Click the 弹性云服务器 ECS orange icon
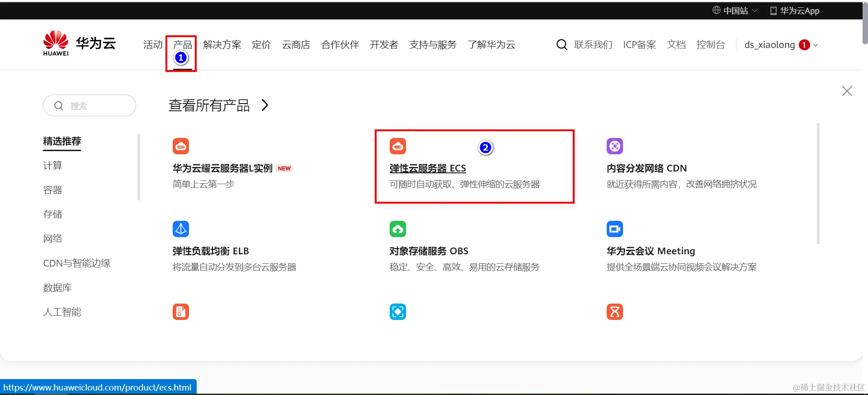Viewport: 868px width, 395px height. tap(398, 146)
